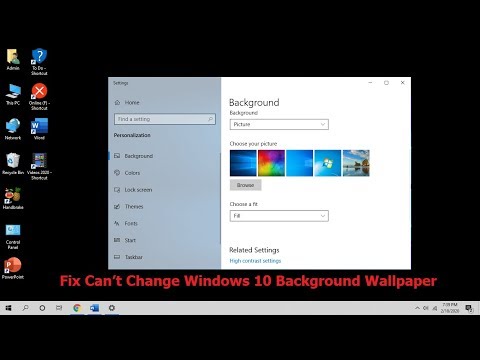Minimize the Settings window
480x360 pixels.
click(x=370, y=83)
